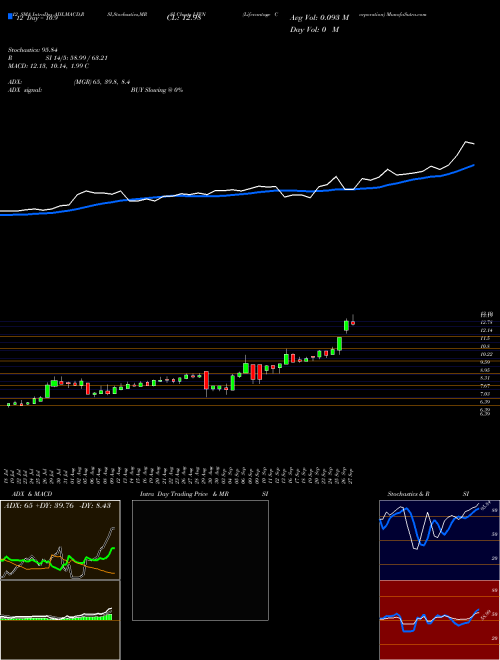
Task: Open the blue-background Stochastics chart
Action: click(x=439, y=540)
